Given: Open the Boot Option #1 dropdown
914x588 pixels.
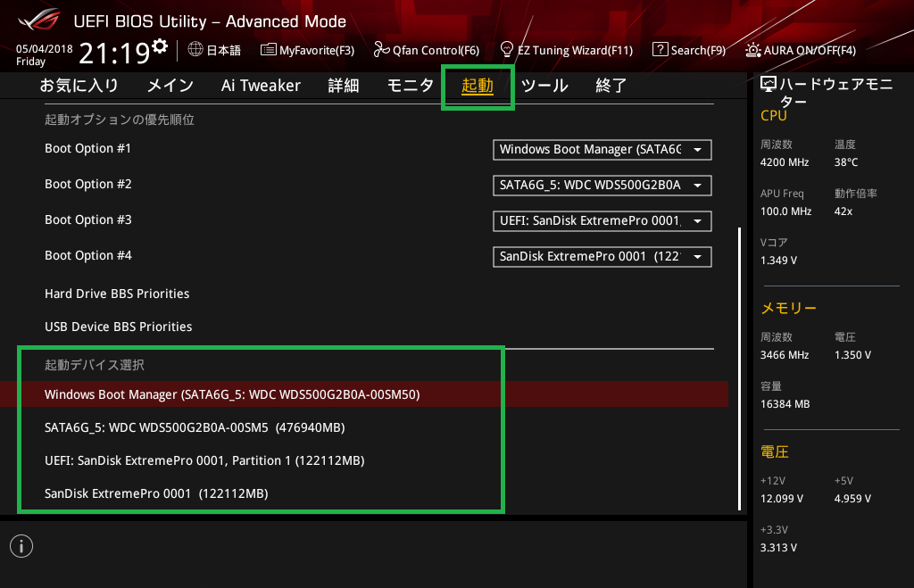Looking at the screenshot, I should point(602,150).
